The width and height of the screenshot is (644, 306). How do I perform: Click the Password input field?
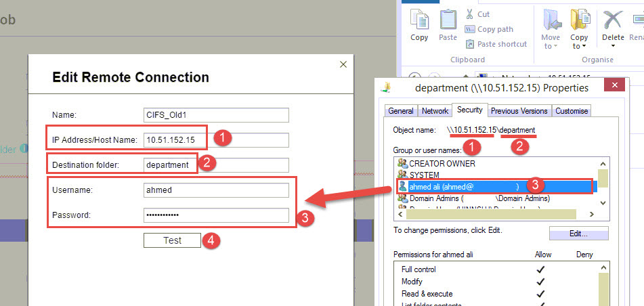coord(216,215)
